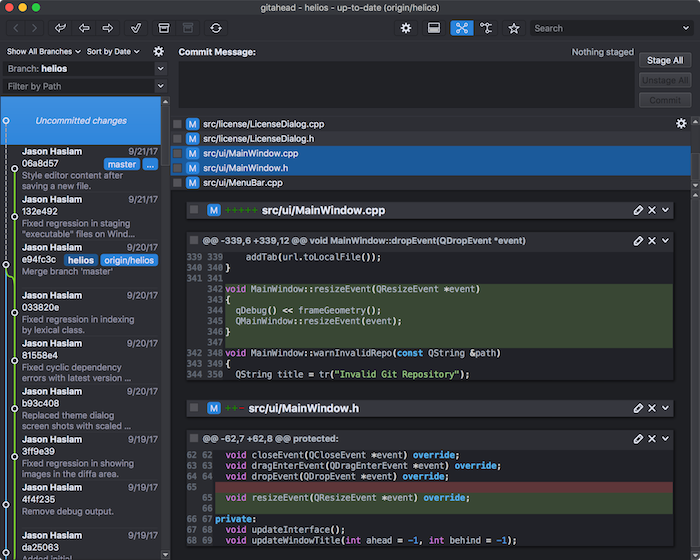
Task: Click the master branch badge
Action: pyautogui.click(x=122, y=164)
